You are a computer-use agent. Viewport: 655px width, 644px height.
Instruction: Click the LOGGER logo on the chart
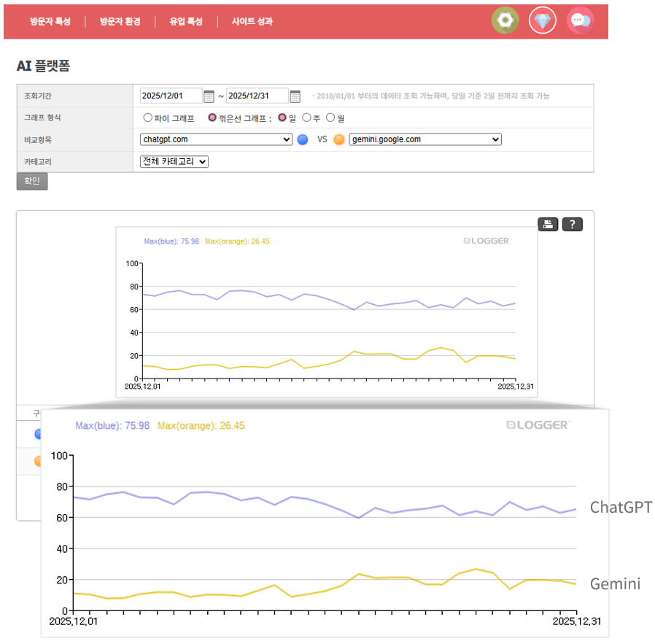click(x=485, y=239)
